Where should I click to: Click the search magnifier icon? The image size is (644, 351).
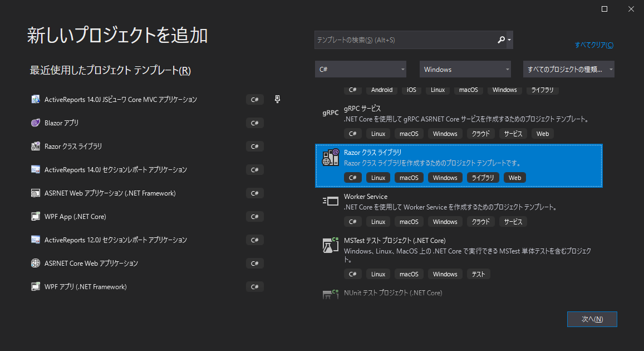[501, 40]
